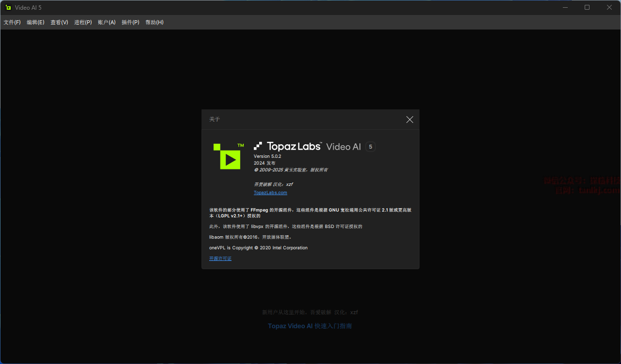Close the 关于 dialog with the X
621x364 pixels.
tap(409, 120)
